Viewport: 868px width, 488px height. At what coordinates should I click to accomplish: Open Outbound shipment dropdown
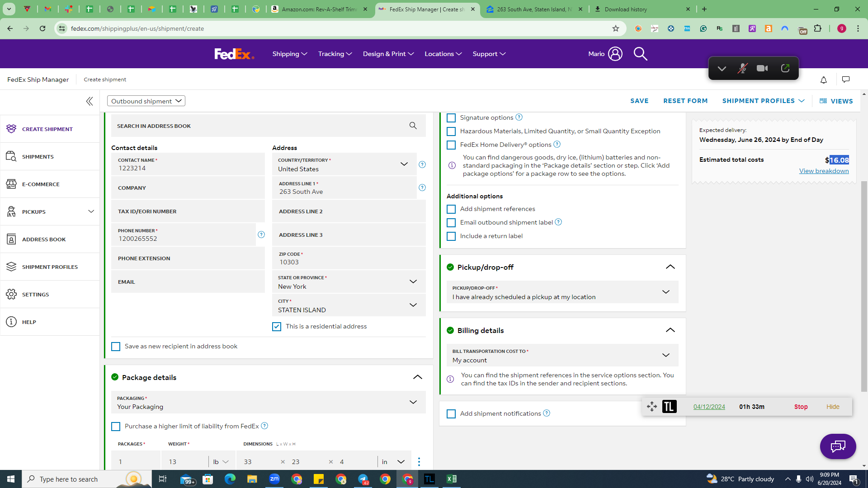(146, 101)
